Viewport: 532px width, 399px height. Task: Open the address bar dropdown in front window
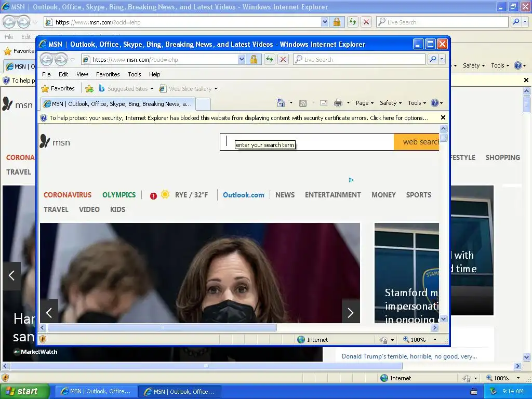tap(242, 59)
